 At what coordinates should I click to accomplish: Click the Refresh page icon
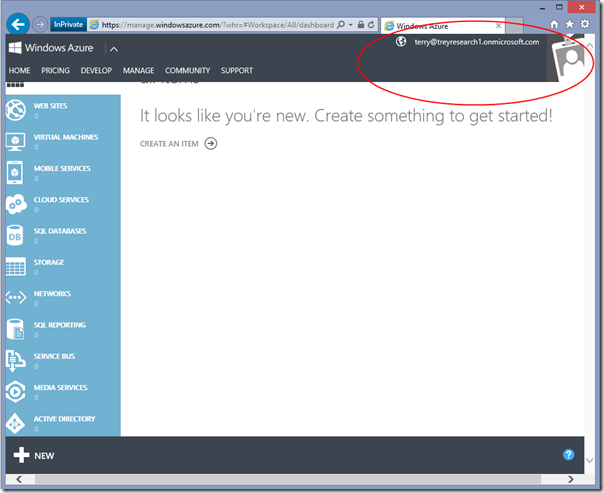pyautogui.click(x=371, y=25)
